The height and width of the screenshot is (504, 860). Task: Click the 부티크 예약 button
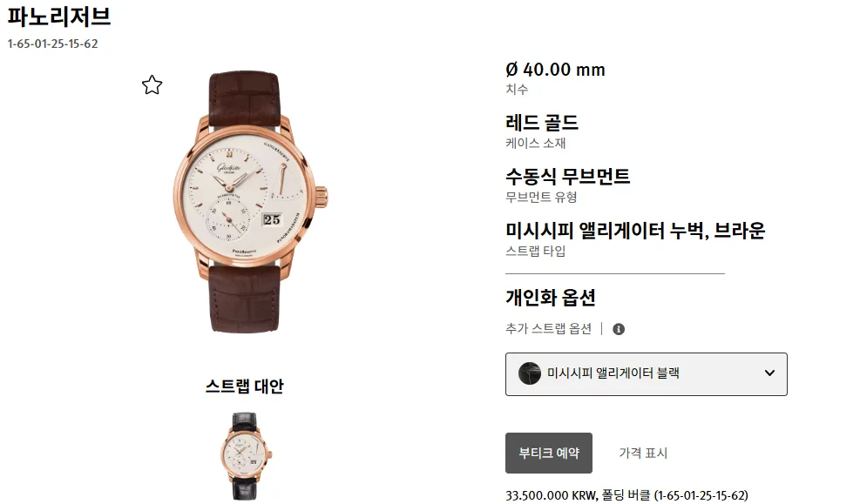(548, 453)
